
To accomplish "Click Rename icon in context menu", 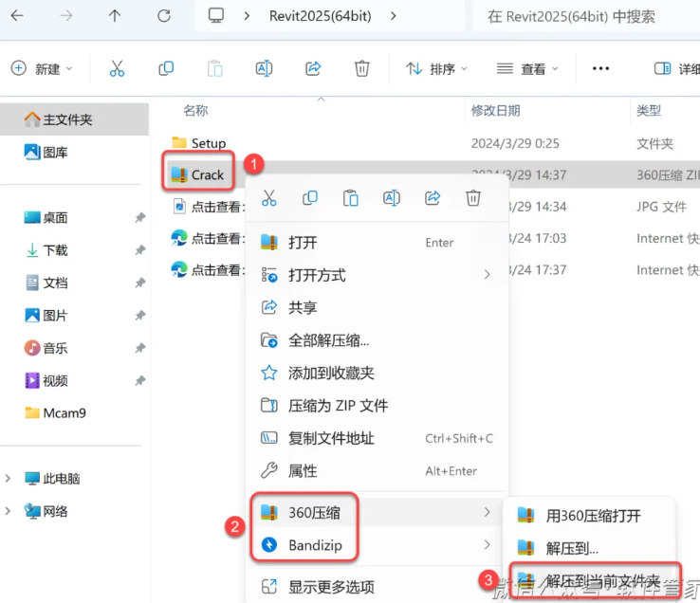I will [x=392, y=198].
